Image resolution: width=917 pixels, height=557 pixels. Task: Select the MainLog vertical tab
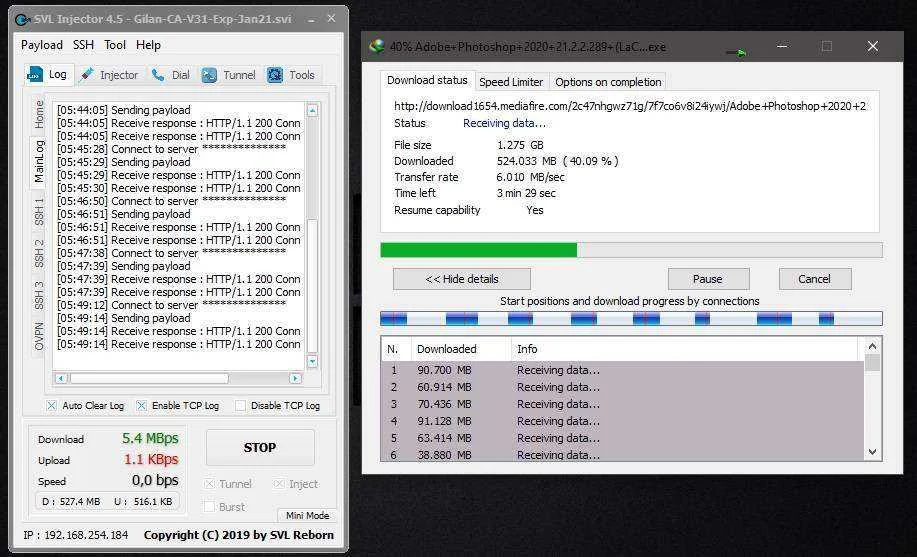[39, 161]
